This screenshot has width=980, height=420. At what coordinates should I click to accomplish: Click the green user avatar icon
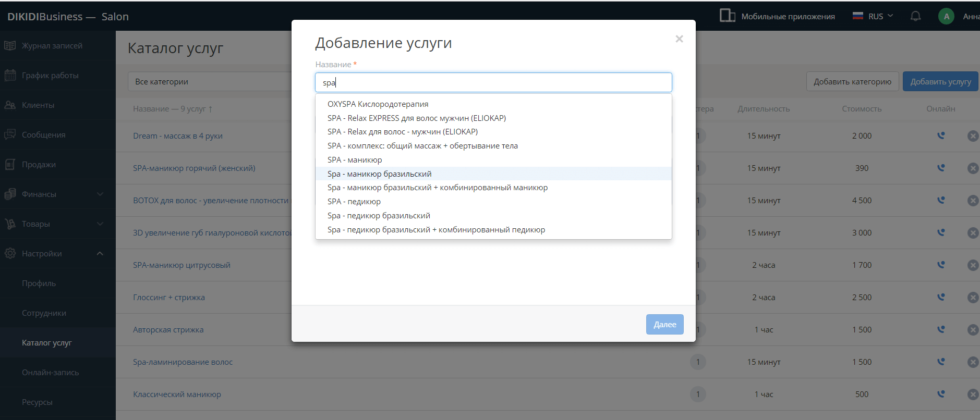pos(946,16)
